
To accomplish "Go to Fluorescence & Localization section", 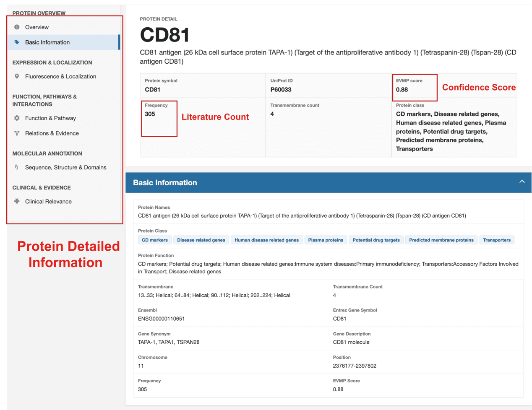I will pyautogui.click(x=64, y=76).
